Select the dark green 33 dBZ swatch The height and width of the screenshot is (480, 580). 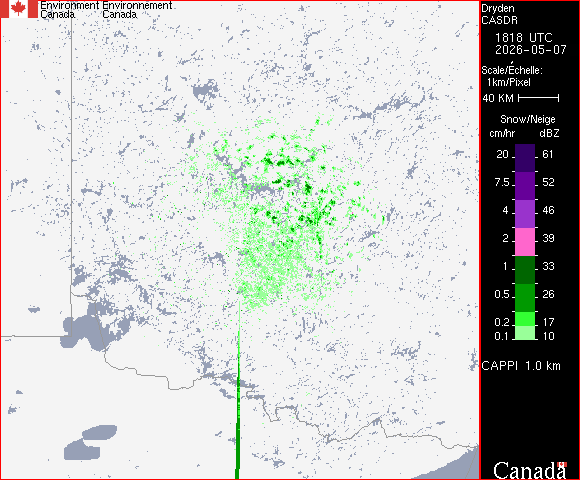[x=525, y=270]
